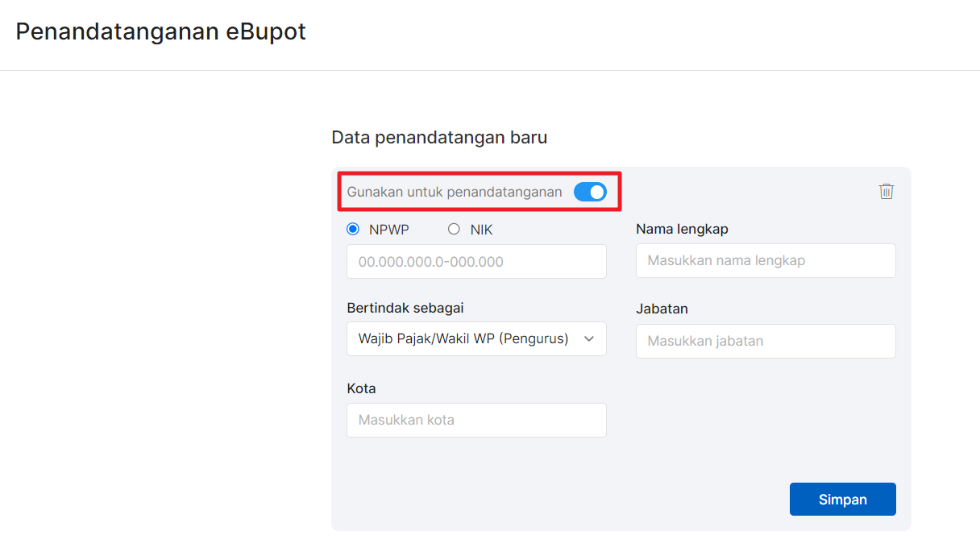Expand chevron arrow beside Wajib Pajak/Wakil WP

tap(589, 339)
